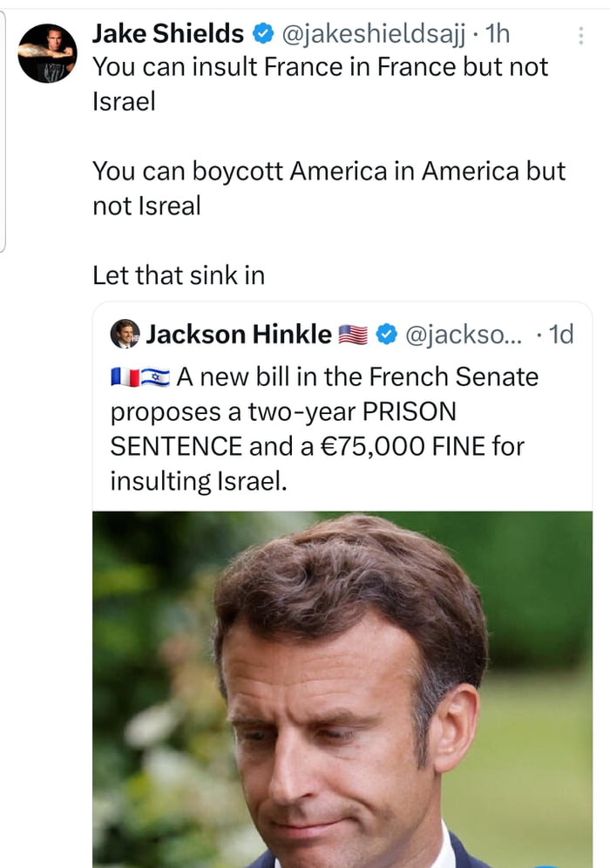Open Jake Shields' profile picture

point(48,53)
